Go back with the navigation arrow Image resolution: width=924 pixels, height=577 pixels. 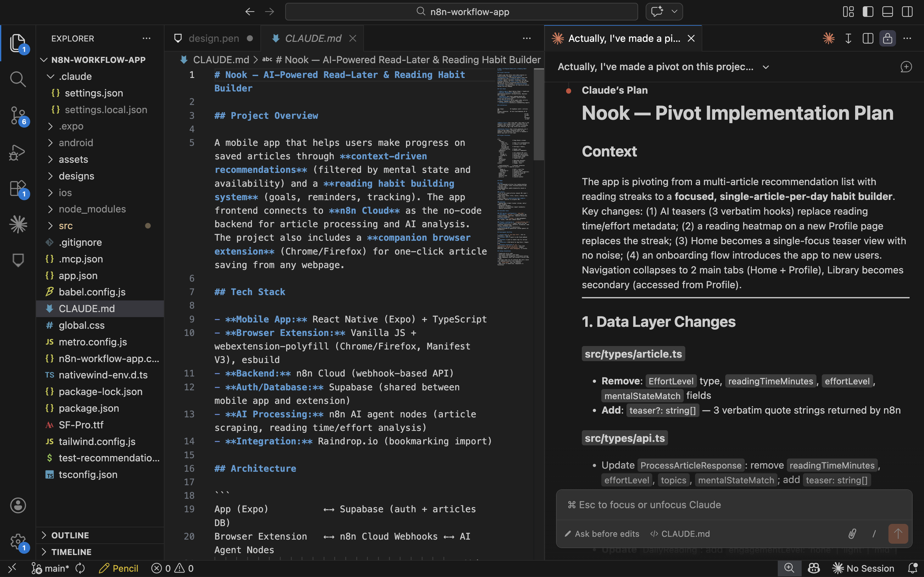click(x=250, y=12)
